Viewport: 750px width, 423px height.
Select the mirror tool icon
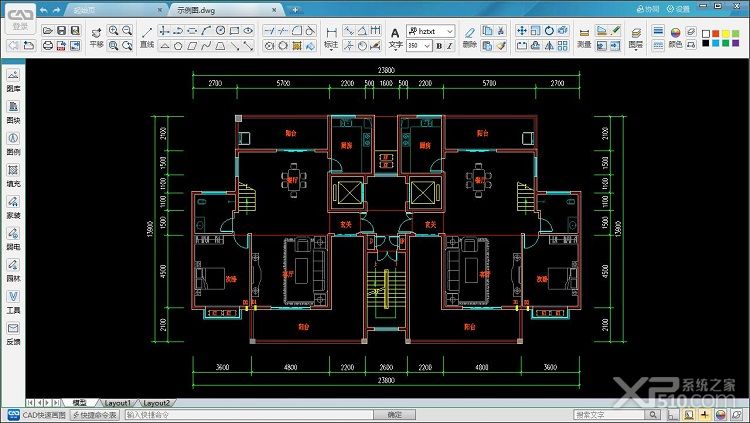pos(549,46)
